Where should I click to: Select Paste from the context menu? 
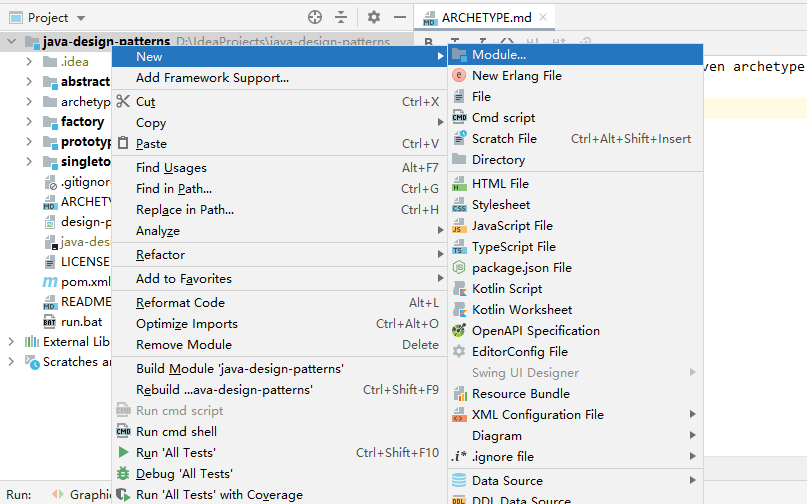pos(279,144)
